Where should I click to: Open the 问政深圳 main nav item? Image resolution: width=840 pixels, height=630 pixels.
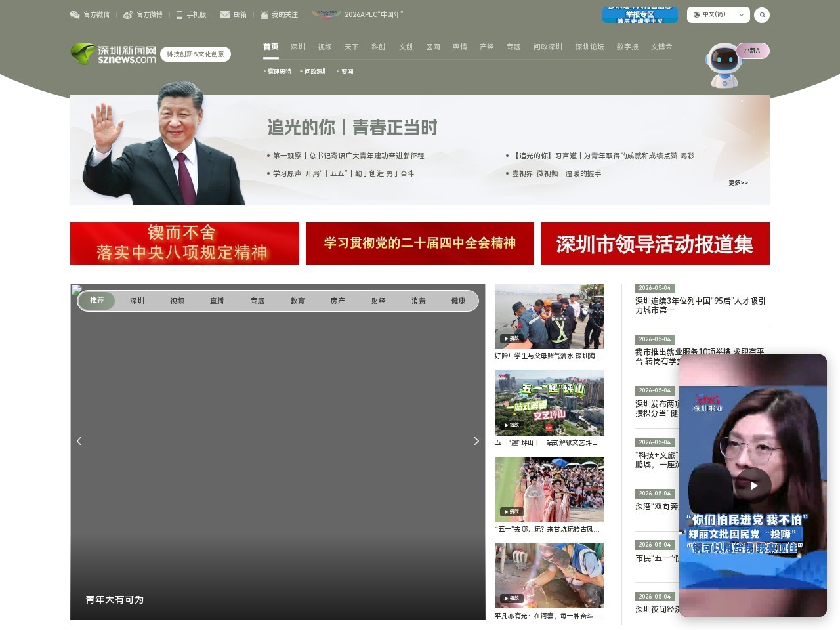tap(548, 47)
